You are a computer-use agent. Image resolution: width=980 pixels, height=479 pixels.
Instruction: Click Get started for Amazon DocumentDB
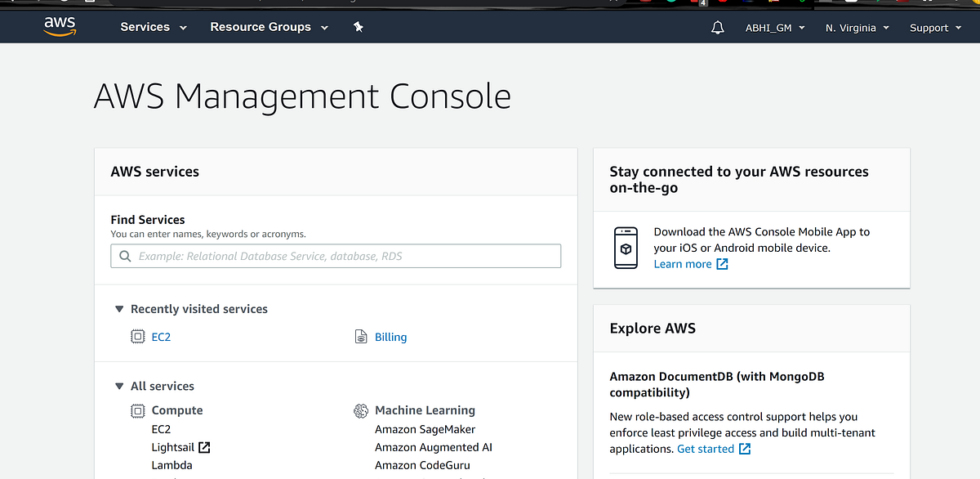point(706,448)
